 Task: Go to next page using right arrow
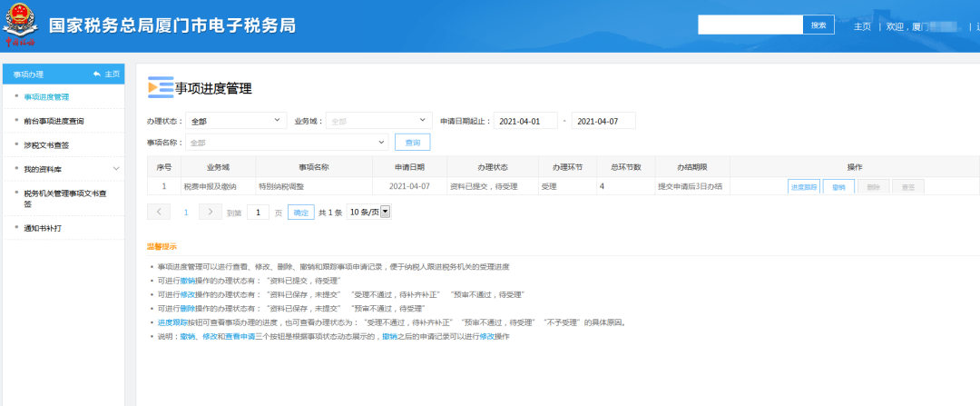click(211, 212)
